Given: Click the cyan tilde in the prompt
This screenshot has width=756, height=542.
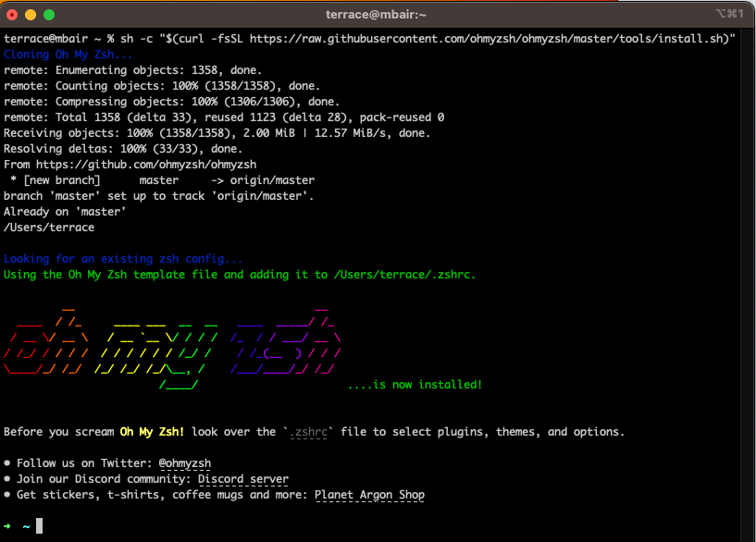Looking at the screenshot, I should [x=26, y=526].
